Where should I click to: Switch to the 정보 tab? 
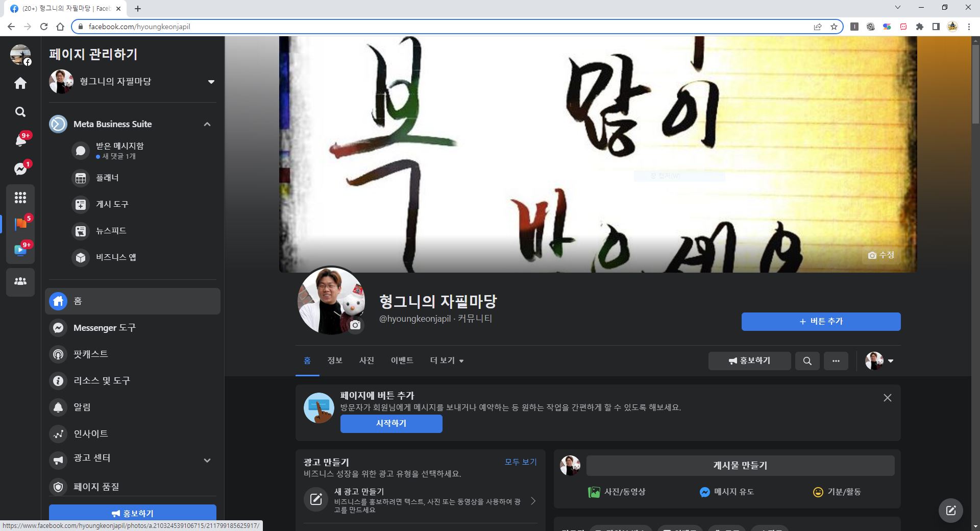click(335, 360)
